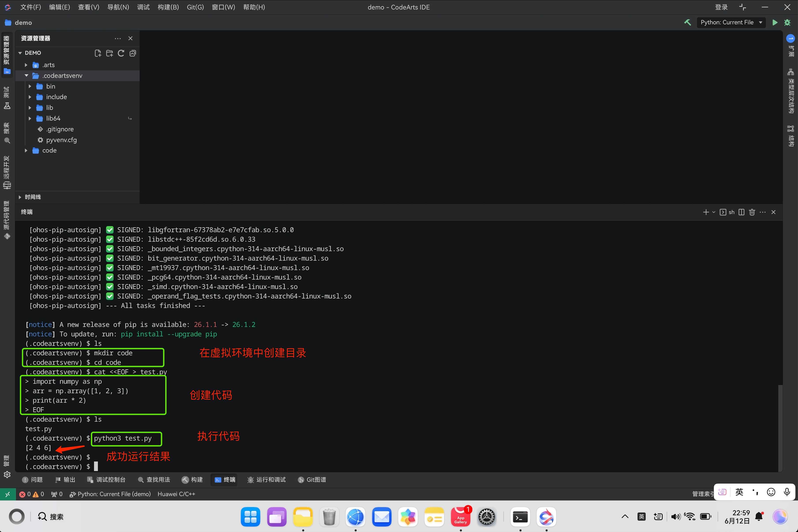Open the 搜索 view in activity bar
The width and height of the screenshot is (798, 532).
coord(7,133)
